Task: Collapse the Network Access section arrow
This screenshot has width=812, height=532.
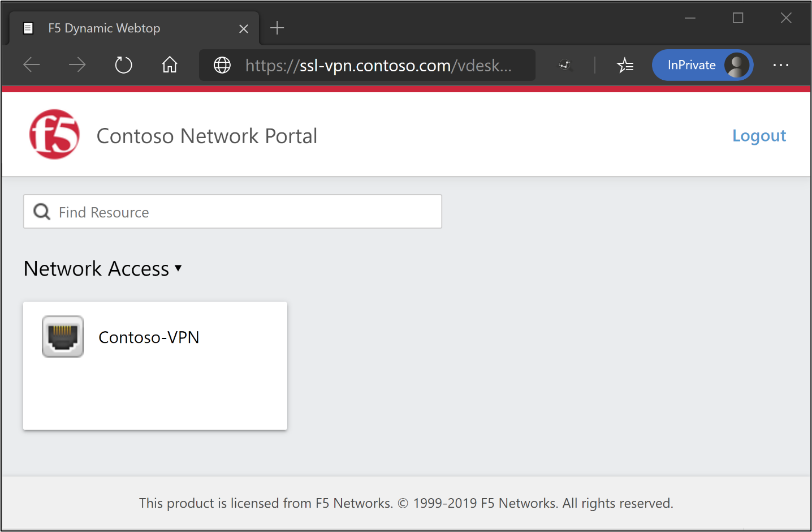Action: tap(178, 268)
